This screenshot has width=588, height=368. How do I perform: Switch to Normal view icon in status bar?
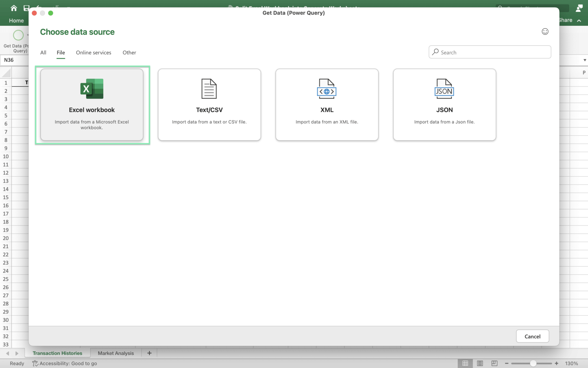point(465,363)
